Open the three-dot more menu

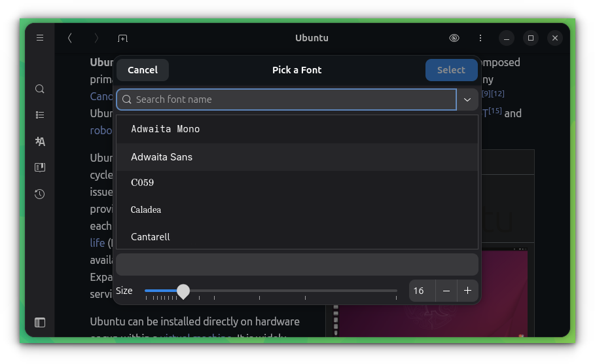(480, 38)
